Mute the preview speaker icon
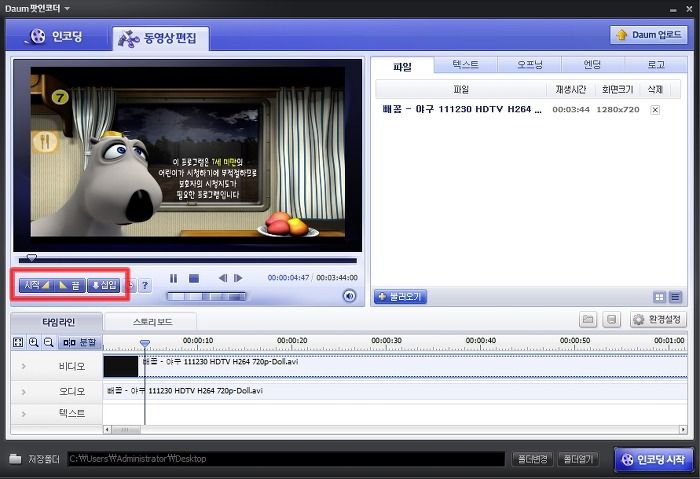This screenshot has height=479, width=700. tap(349, 296)
